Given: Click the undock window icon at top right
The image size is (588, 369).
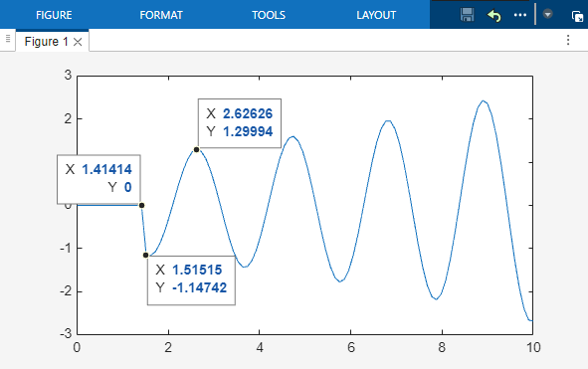Looking at the screenshot, I should [577, 16].
